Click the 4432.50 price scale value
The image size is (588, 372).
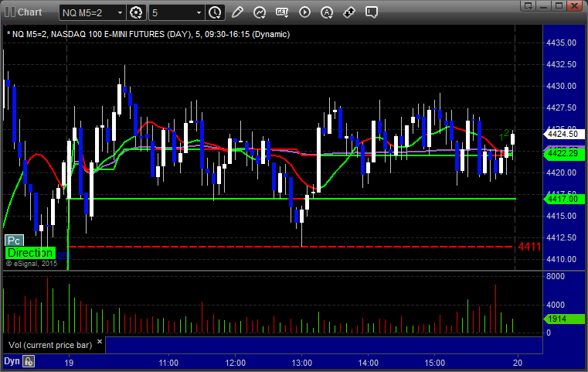pyautogui.click(x=562, y=64)
